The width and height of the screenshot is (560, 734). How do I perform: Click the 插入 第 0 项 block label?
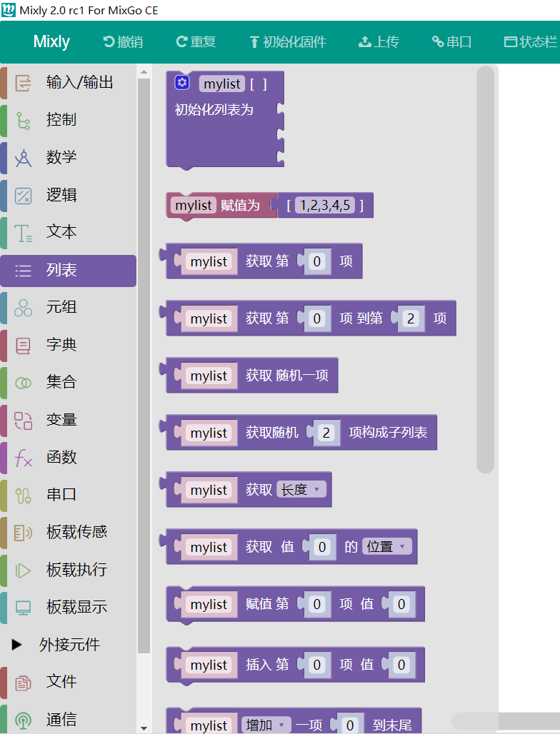click(x=267, y=665)
